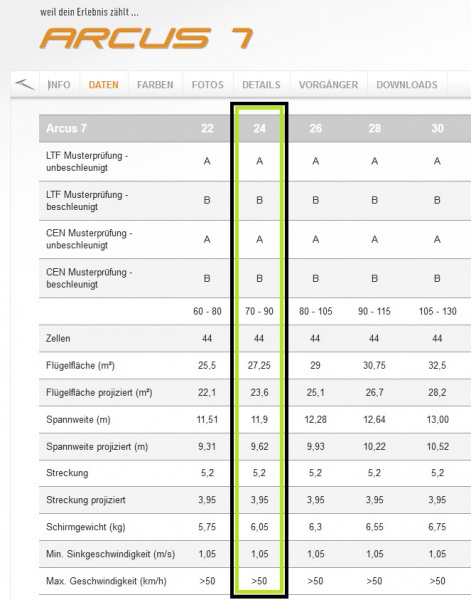Viewport: 471px width, 600px height.
Task: Click size 26 column header
Action: pyautogui.click(x=316, y=128)
